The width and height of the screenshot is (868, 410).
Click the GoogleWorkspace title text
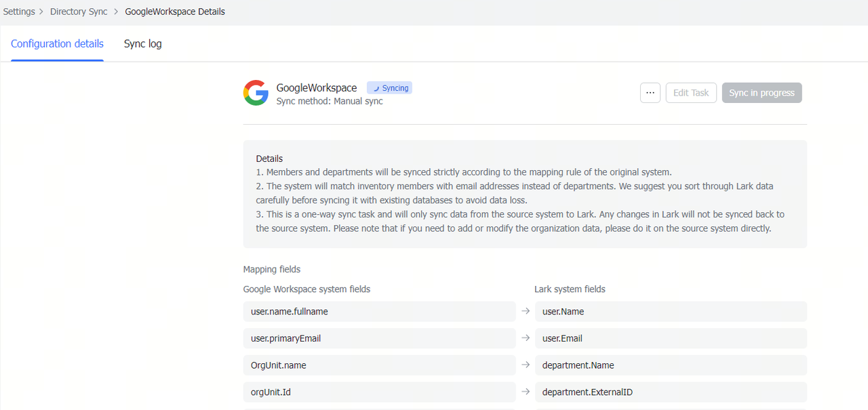coord(317,88)
